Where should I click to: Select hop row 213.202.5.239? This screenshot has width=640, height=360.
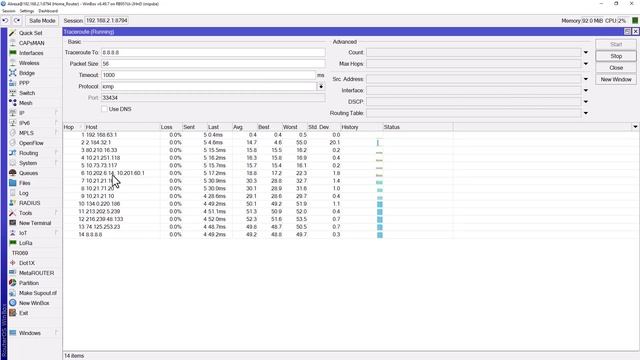click(x=258, y=211)
